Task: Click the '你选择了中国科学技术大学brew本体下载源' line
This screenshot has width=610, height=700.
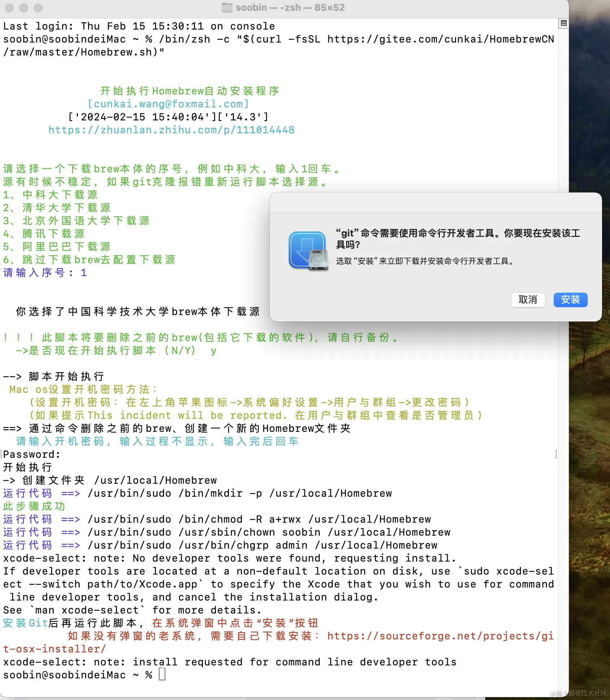Action: pyautogui.click(x=138, y=311)
